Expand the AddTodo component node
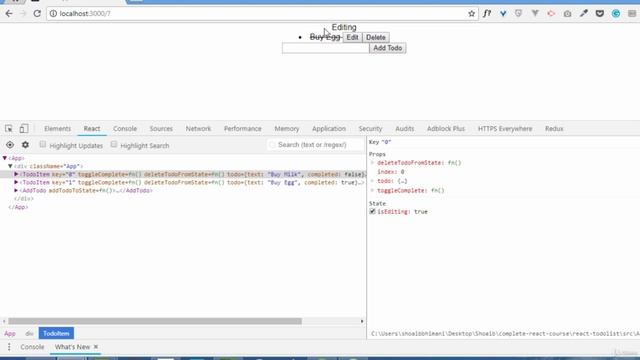This screenshot has width=640, height=360. (x=16, y=191)
